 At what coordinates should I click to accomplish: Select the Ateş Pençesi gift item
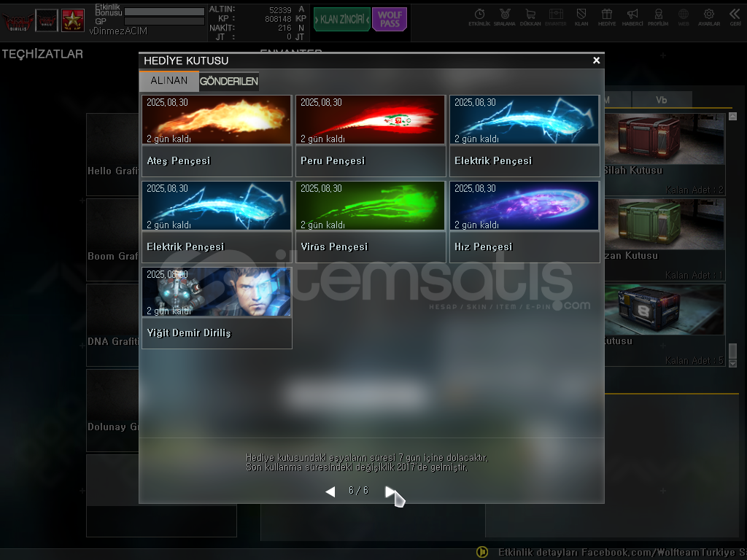point(217,136)
